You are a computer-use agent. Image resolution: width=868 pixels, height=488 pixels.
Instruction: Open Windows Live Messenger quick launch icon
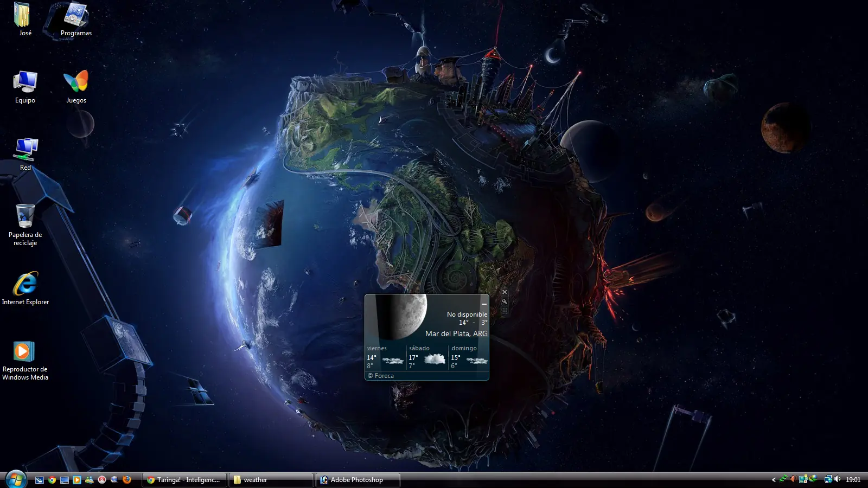tap(90, 480)
